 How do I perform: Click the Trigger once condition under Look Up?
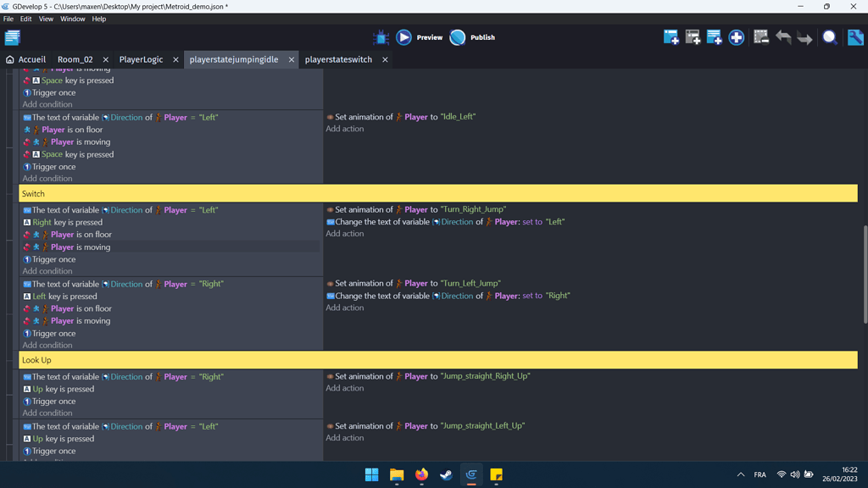(x=51, y=401)
